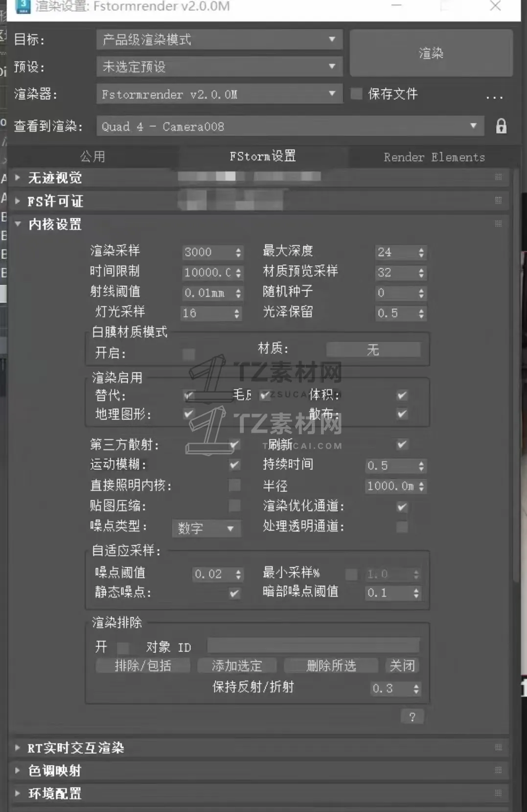Click the 3ds Max app icon in title bar
This screenshot has width=527, height=812.
pyautogui.click(x=22, y=6)
